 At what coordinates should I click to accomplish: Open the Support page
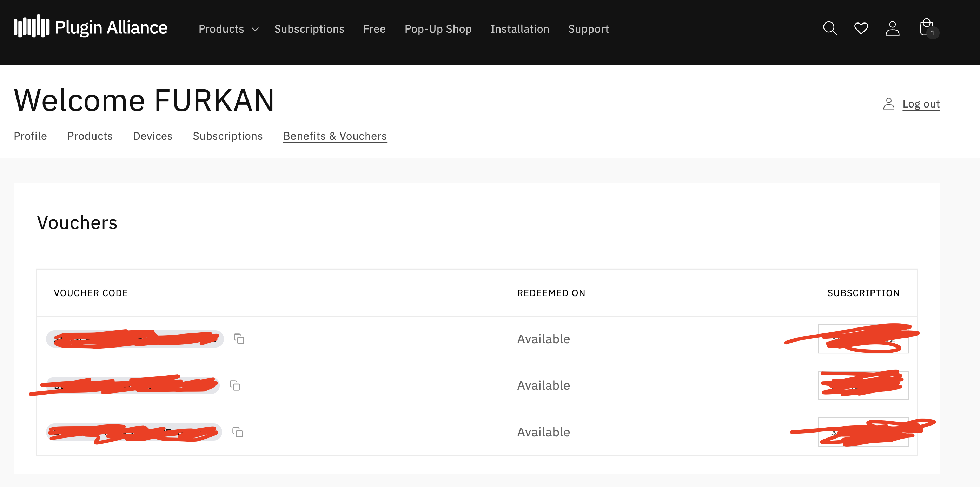click(x=588, y=29)
